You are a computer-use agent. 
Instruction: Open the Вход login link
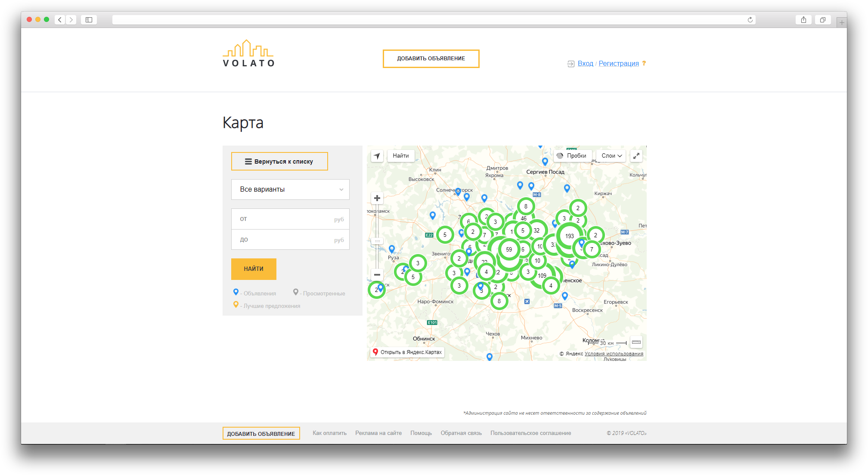(586, 64)
